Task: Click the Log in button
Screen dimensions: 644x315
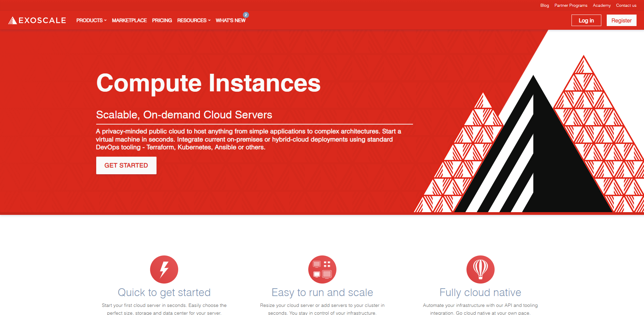Action: tap(586, 20)
